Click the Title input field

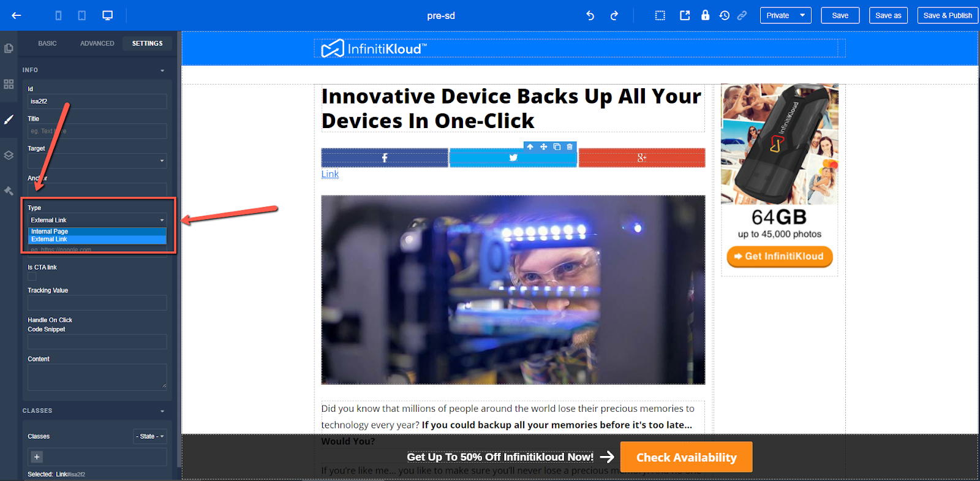tap(97, 131)
